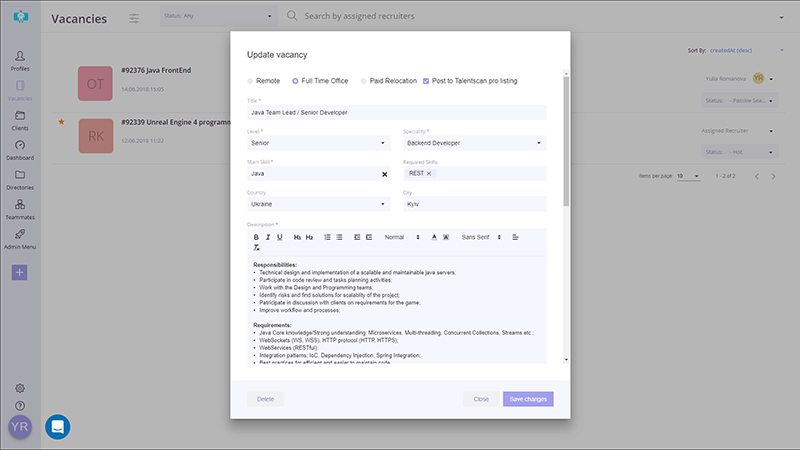Open the Dashboard sidebar section
Viewport: 800px width, 450px height.
pos(20,150)
